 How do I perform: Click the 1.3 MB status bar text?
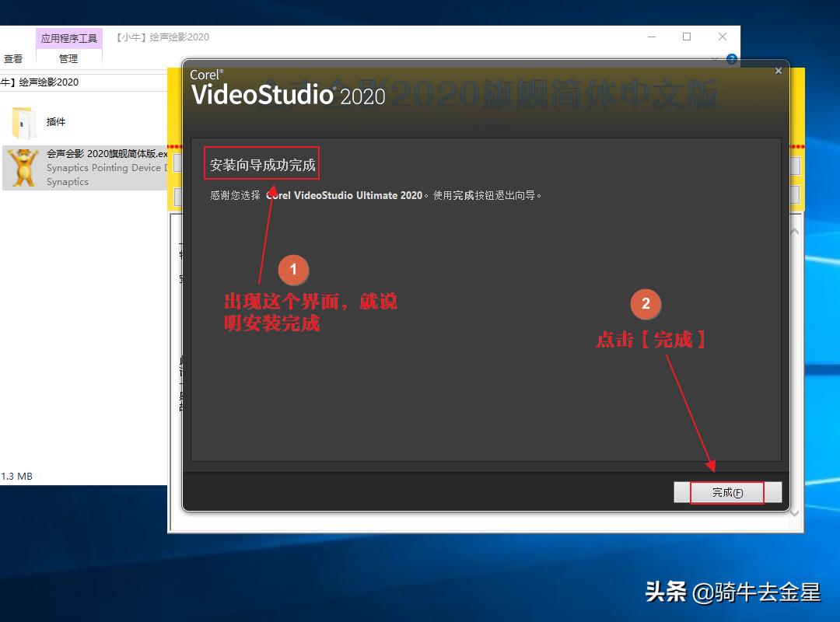(17, 476)
